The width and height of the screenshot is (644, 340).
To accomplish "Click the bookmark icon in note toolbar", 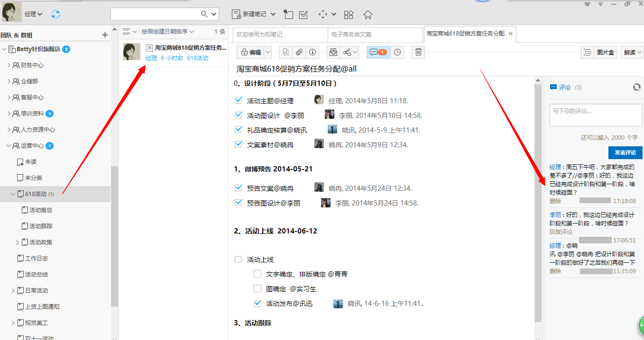I will click(285, 52).
